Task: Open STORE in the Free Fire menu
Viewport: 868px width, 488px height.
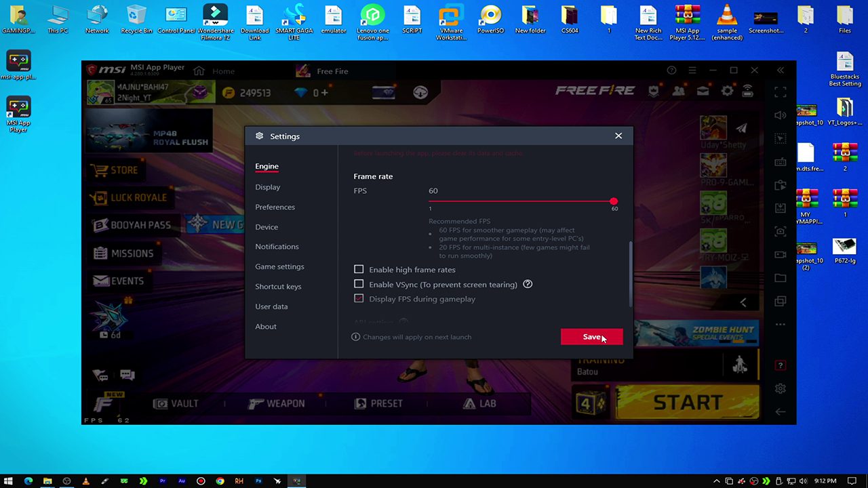Action: [x=115, y=170]
